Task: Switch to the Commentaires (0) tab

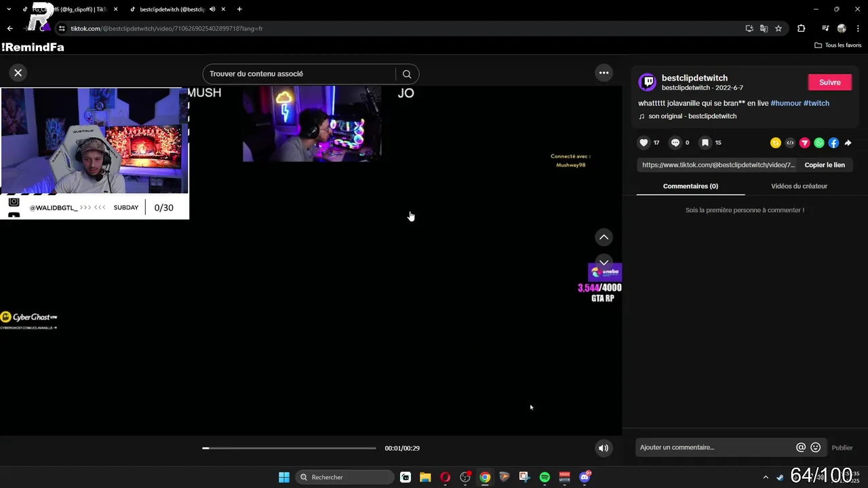Action: 690,186
